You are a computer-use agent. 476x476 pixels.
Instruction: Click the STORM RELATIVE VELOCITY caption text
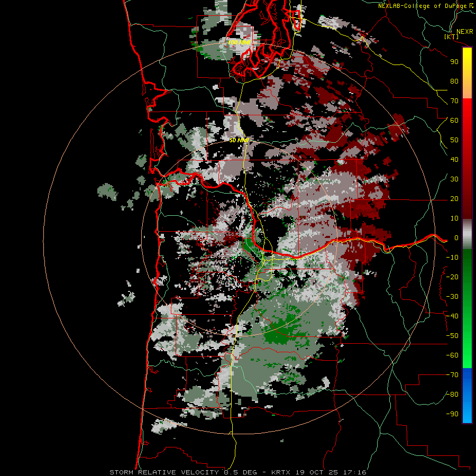(x=164, y=472)
